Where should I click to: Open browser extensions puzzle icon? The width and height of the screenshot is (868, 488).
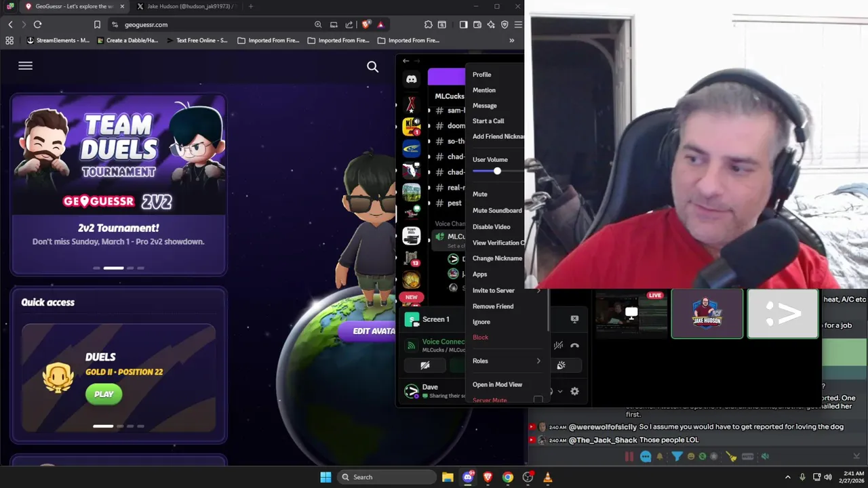pos(428,24)
